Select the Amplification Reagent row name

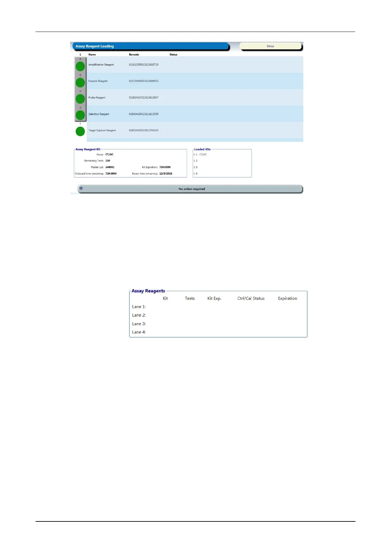point(101,65)
